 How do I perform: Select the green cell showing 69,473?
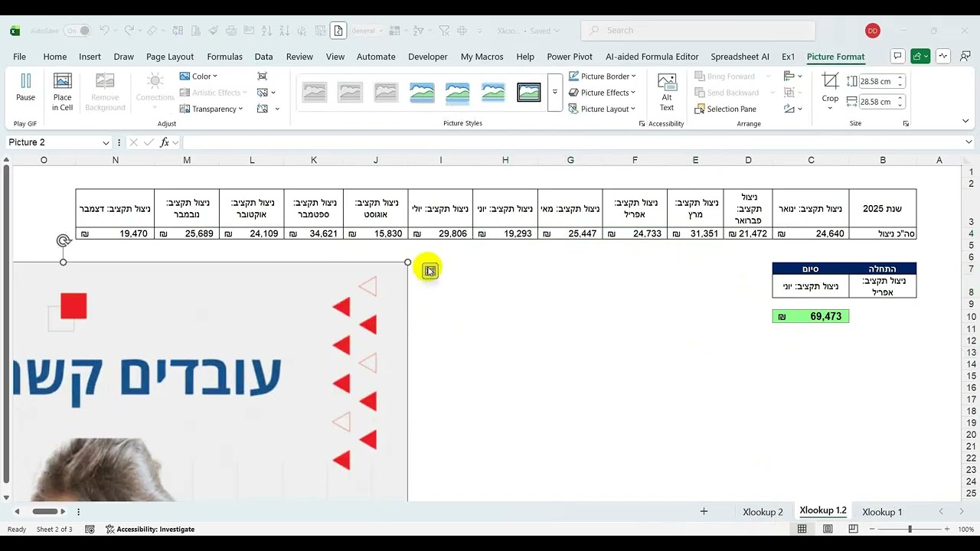[x=811, y=316]
